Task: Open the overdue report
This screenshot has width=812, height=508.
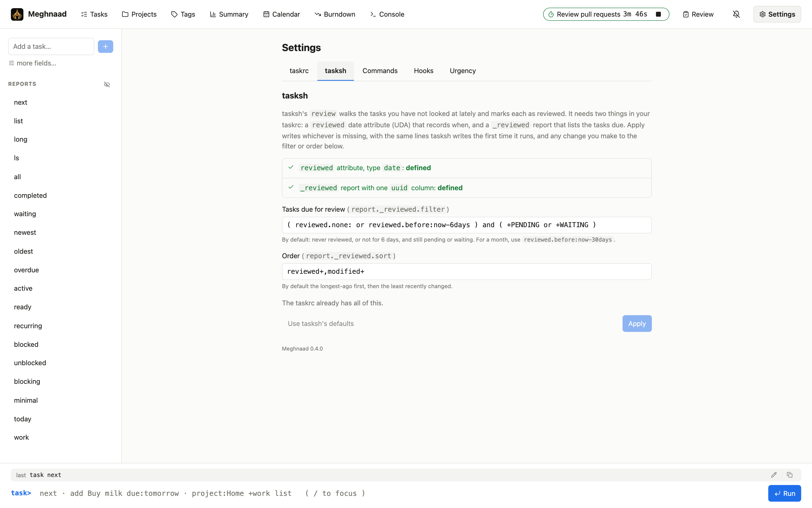Action: (61, 270)
